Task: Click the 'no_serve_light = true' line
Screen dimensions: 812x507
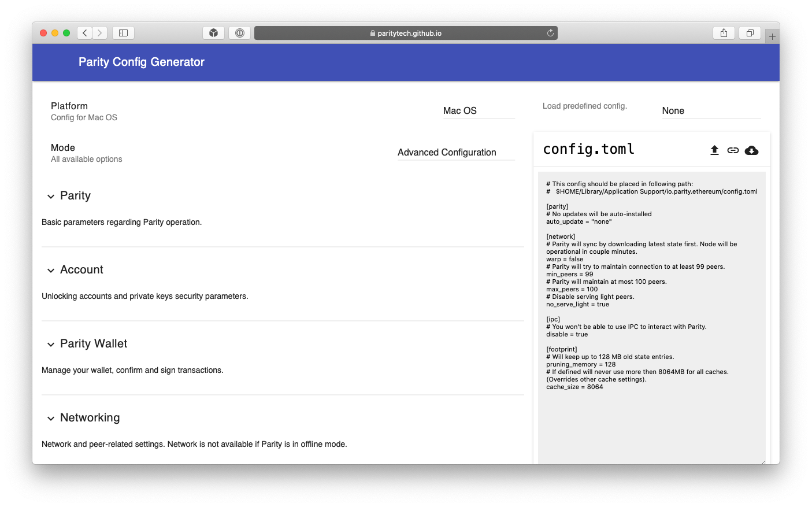Action: [577, 304]
